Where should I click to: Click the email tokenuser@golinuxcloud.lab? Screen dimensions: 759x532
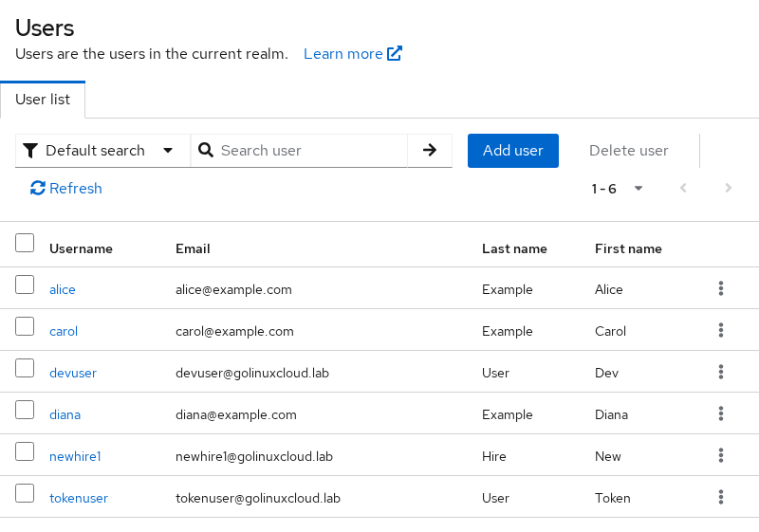[257, 498]
